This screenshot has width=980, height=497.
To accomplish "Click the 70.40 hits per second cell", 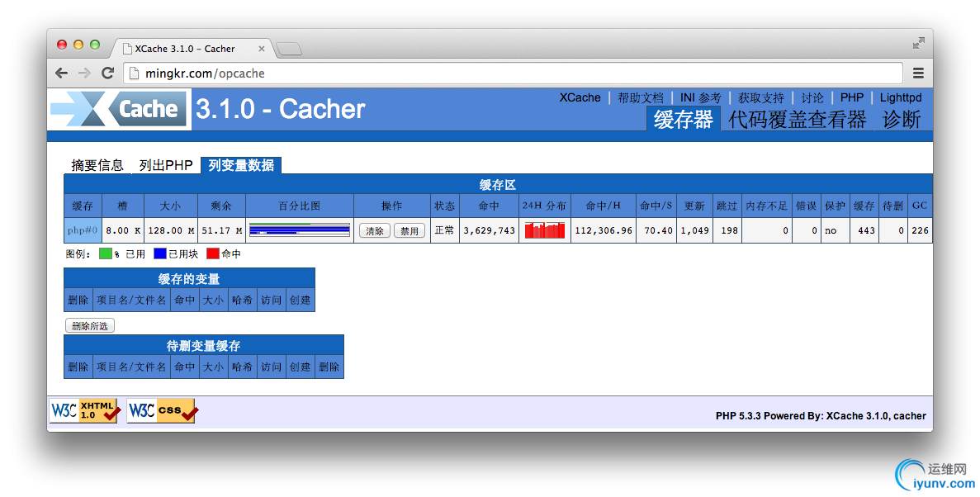I will [x=656, y=230].
